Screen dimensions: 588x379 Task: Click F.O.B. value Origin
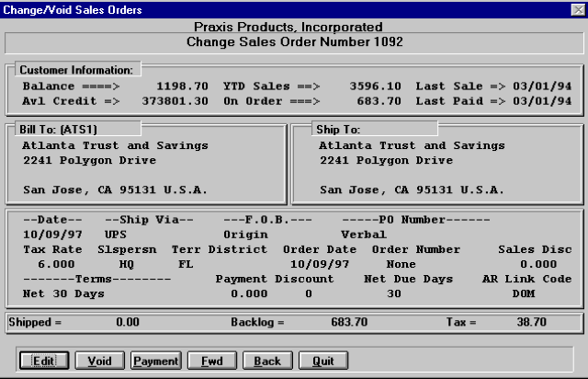pyautogui.click(x=245, y=235)
